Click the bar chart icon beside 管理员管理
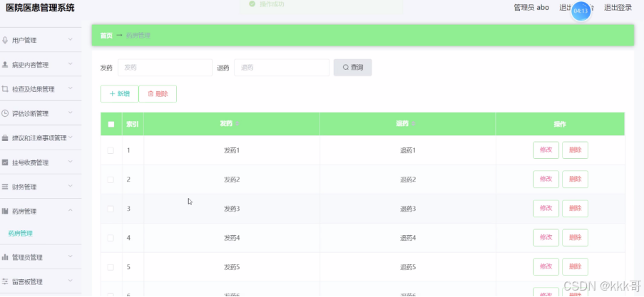The height and width of the screenshot is (297, 644). tap(5, 257)
